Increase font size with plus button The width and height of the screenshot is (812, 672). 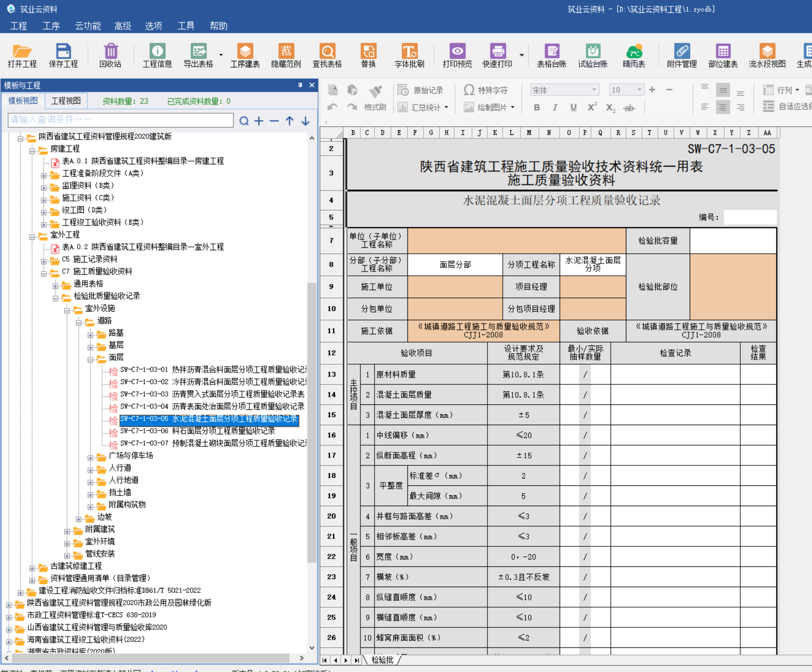(652, 90)
